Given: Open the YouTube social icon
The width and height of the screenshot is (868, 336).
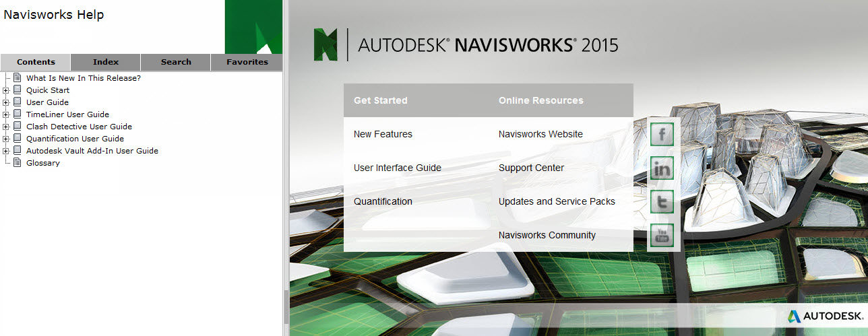Looking at the screenshot, I should point(662,235).
